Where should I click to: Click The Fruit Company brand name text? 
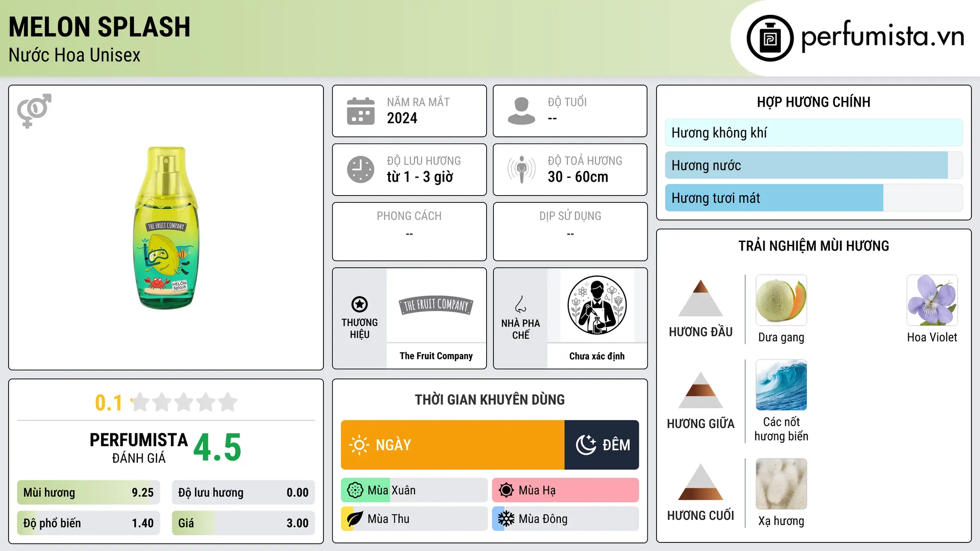pos(436,356)
